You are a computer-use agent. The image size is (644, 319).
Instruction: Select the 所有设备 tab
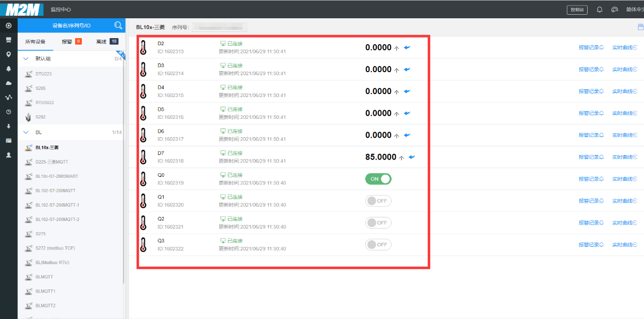pos(36,42)
